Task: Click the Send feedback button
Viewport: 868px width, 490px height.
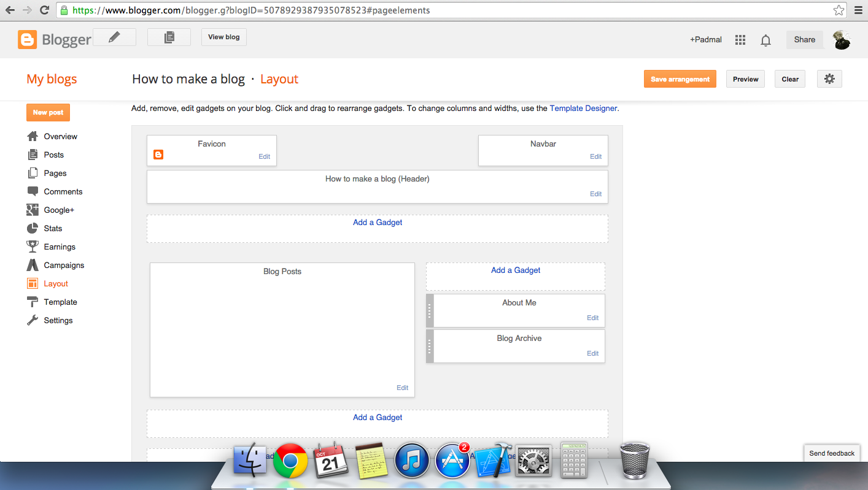Action: pos(832,453)
